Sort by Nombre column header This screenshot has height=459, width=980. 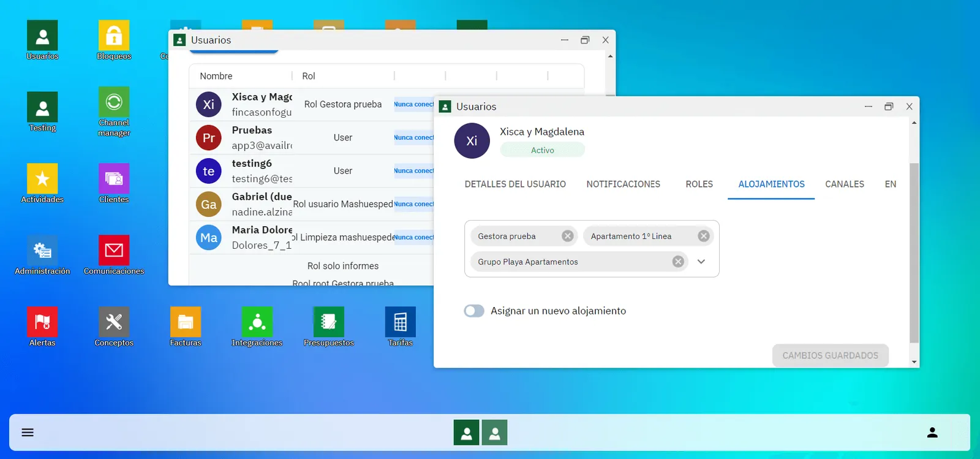pos(216,76)
